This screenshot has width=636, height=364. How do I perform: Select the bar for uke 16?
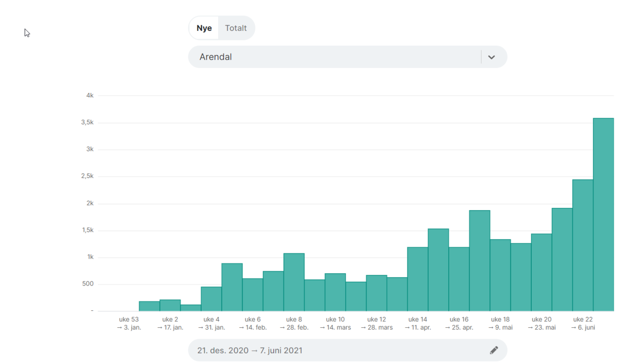[459, 279]
